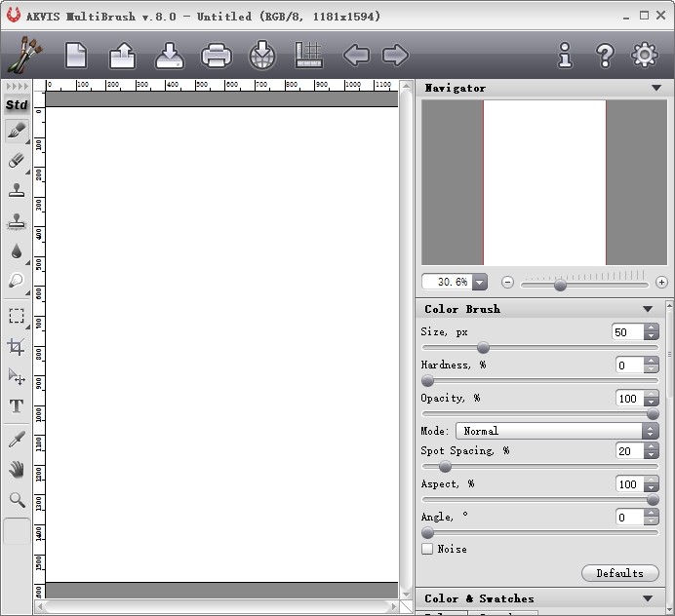The image size is (675, 616).
Task: Switch the Std brush set toggle
Action: (x=17, y=104)
